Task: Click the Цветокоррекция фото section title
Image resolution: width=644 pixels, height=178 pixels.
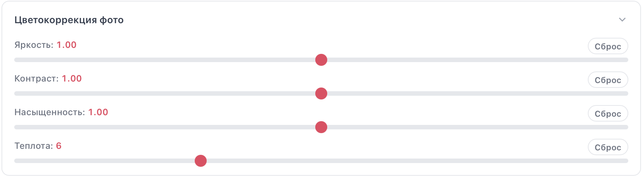Action: click(69, 20)
